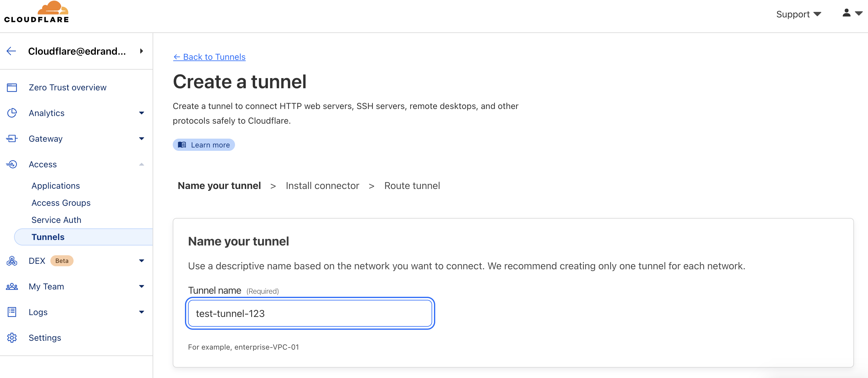Collapse the Access section arrow
The image size is (868, 378).
[142, 165]
